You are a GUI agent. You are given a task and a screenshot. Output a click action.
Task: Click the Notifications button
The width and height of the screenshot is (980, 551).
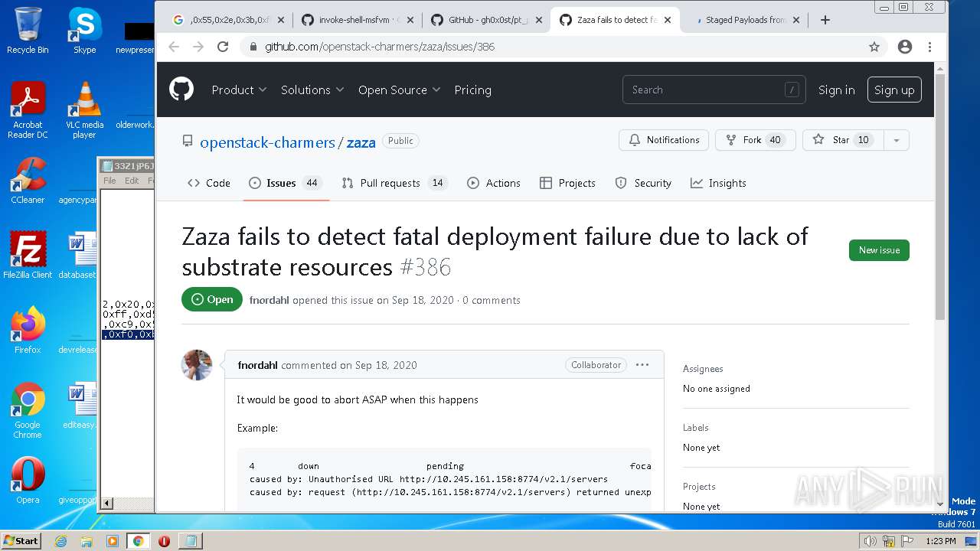tap(664, 140)
